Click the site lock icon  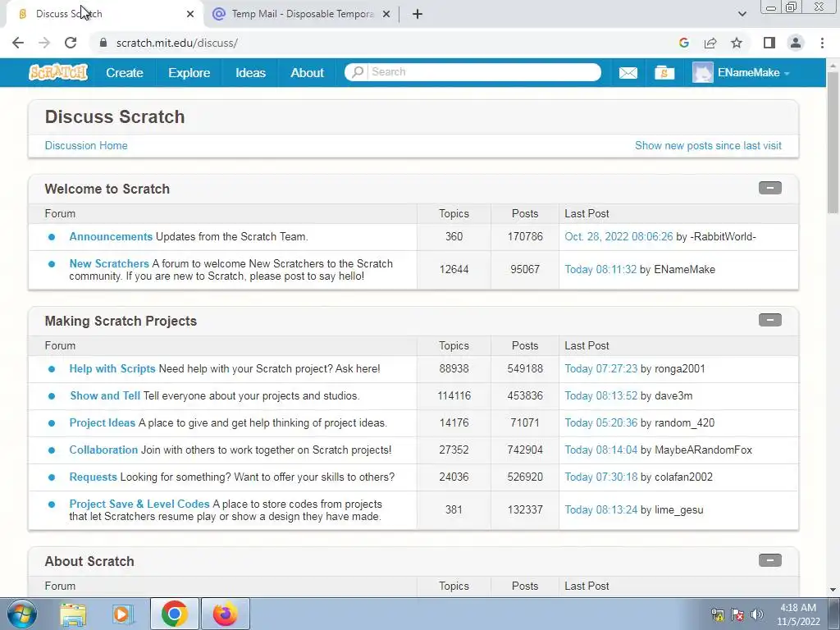pyautogui.click(x=103, y=43)
